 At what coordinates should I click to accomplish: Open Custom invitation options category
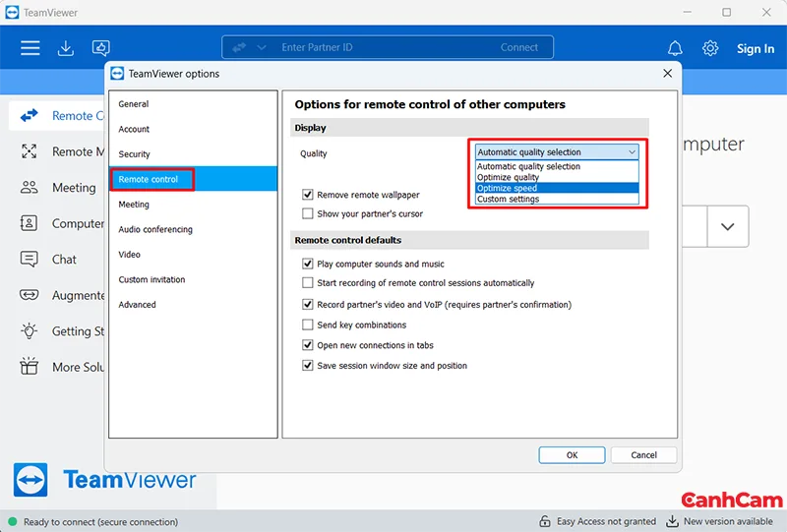point(193,279)
